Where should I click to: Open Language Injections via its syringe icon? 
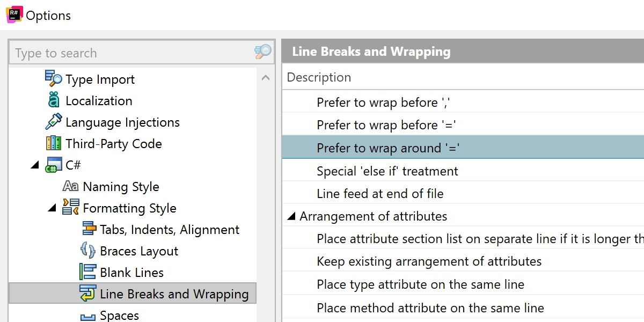tap(54, 122)
